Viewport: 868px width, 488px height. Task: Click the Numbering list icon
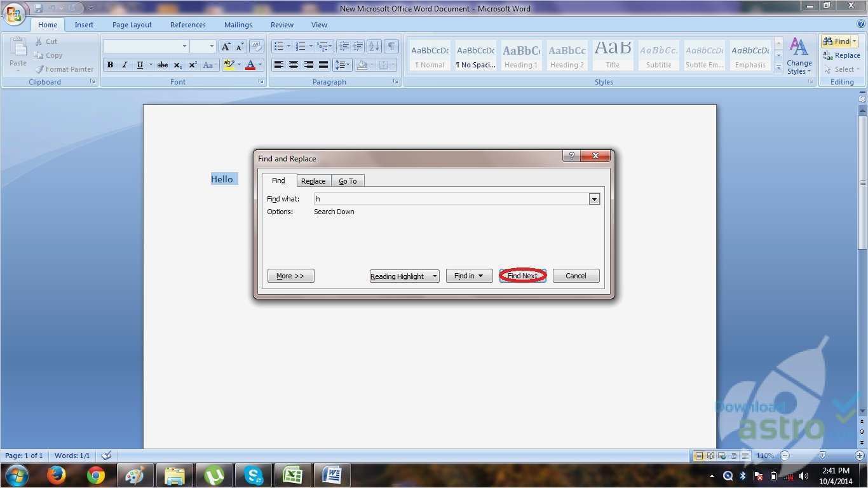point(301,46)
